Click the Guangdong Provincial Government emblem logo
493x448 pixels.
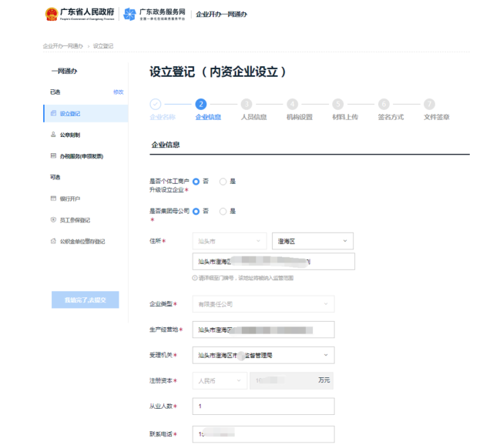click(x=52, y=14)
